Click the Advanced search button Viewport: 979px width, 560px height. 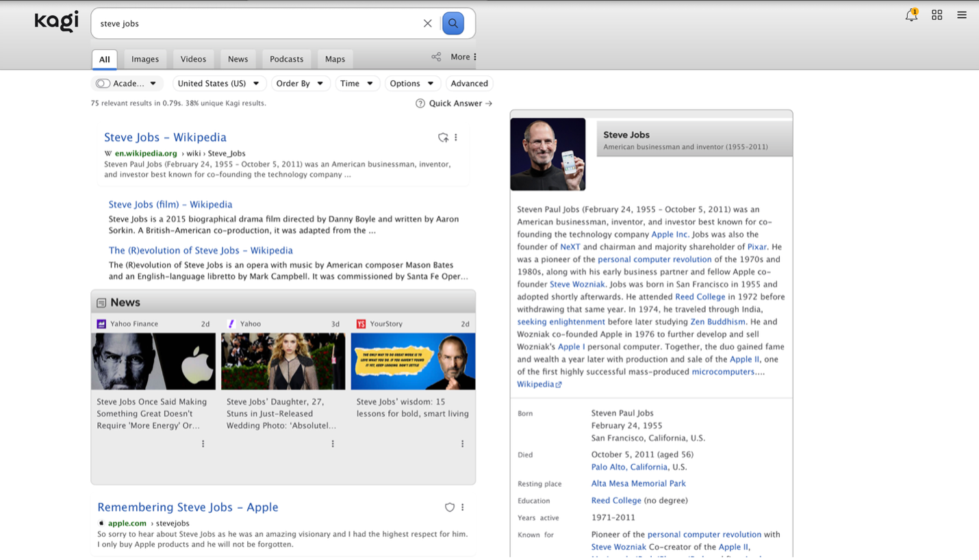point(469,84)
